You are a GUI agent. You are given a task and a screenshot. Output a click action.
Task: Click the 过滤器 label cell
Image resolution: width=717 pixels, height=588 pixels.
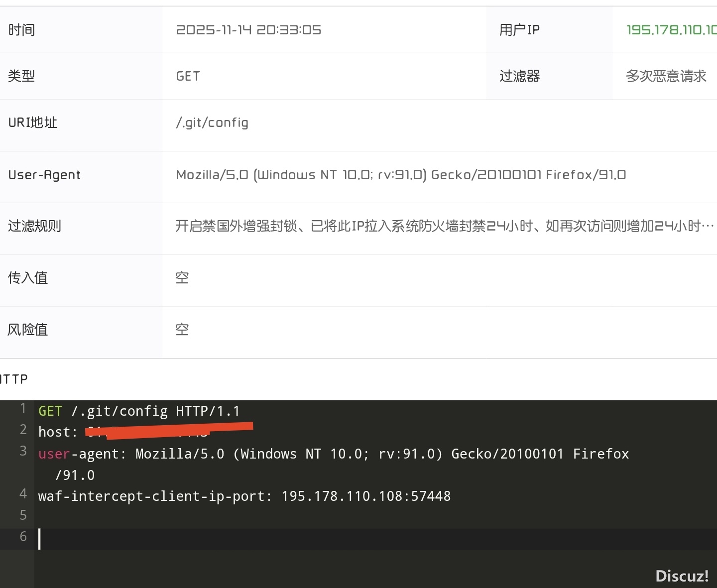(x=519, y=76)
